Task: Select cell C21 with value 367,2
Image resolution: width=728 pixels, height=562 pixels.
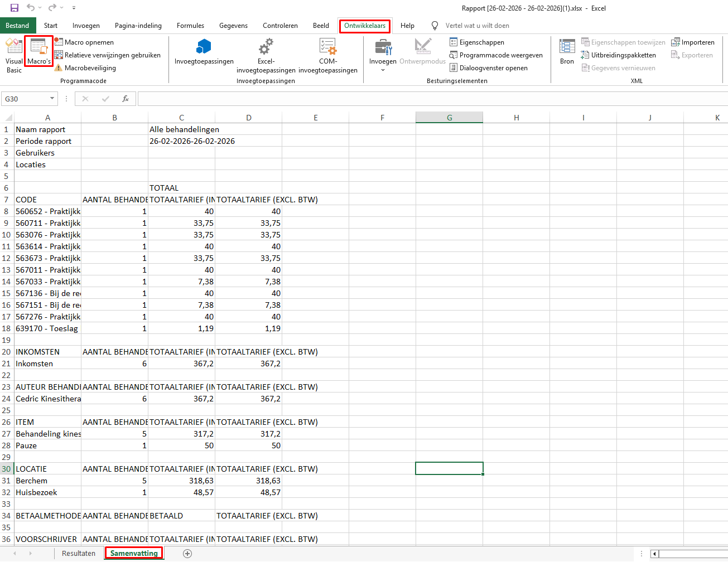Action: 181,364
